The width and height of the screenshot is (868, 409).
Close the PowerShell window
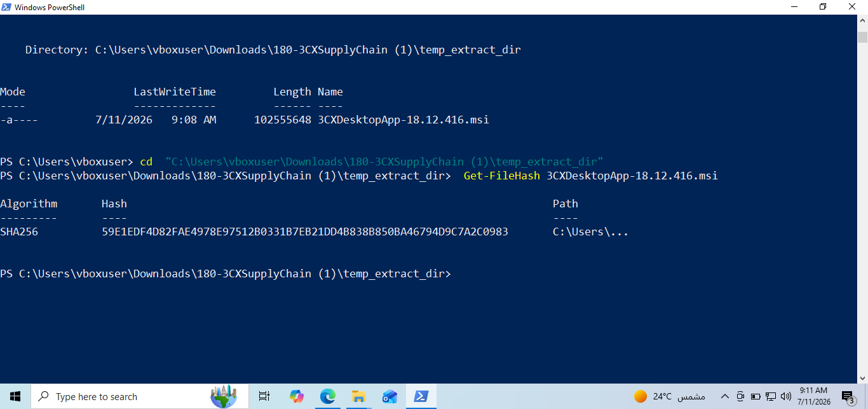(852, 7)
